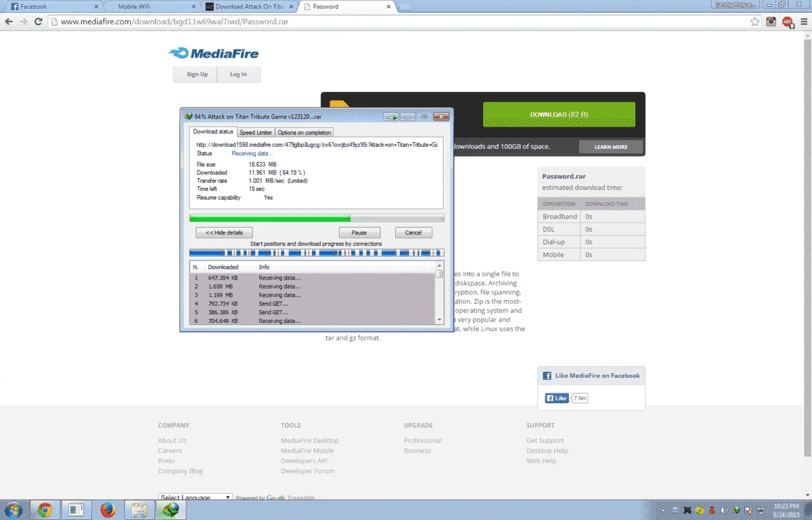Open the Careers footer link
The image size is (812, 520).
tap(170, 450)
